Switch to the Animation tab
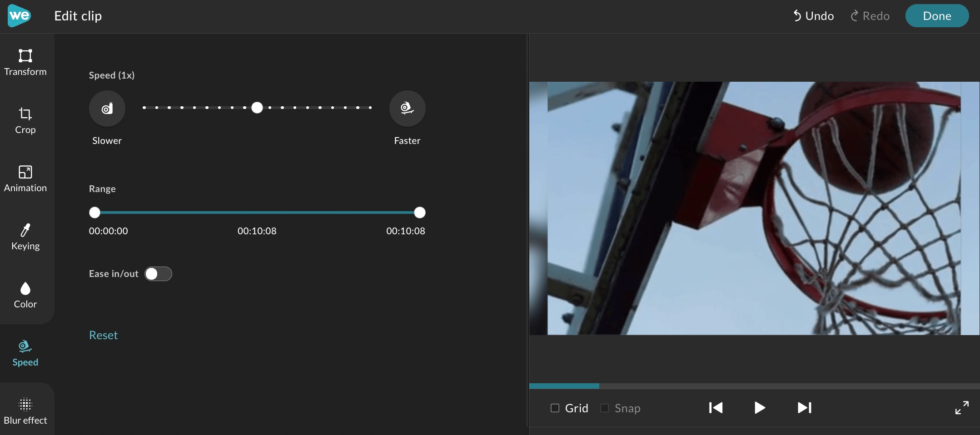The height and width of the screenshot is (435, 980). [x=25, y=179]
